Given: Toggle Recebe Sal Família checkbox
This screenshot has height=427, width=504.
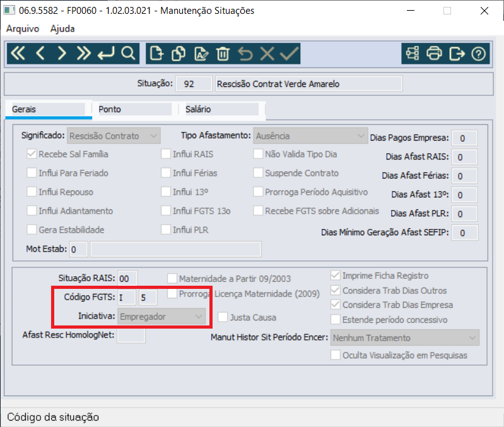Looking at the screenshot, I should (x=32, y=154).
